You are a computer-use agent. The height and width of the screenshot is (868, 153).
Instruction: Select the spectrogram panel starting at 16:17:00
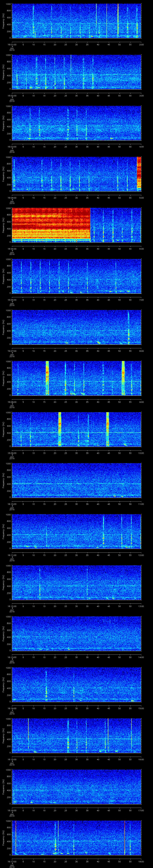[x=76, y=838]
